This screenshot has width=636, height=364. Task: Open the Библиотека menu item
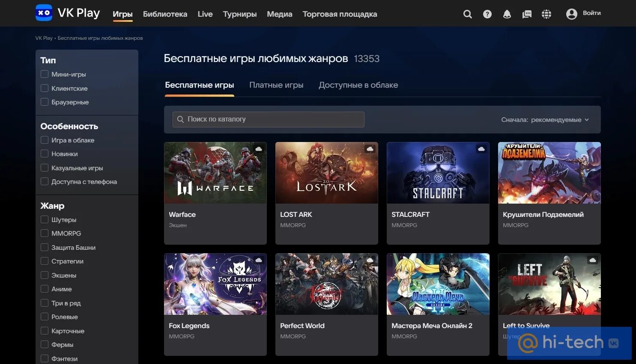165,14
